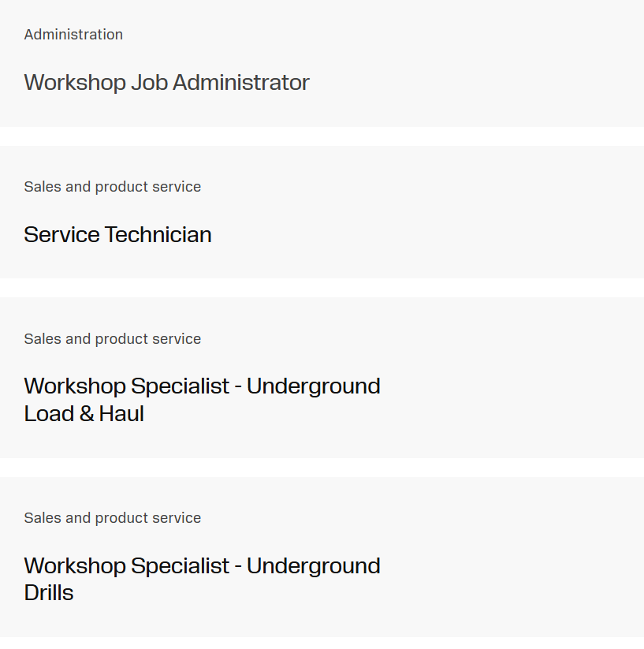Click the "Load & Haul" text line
Viewport: 644px width, 649px height.
tap(84, 414)
